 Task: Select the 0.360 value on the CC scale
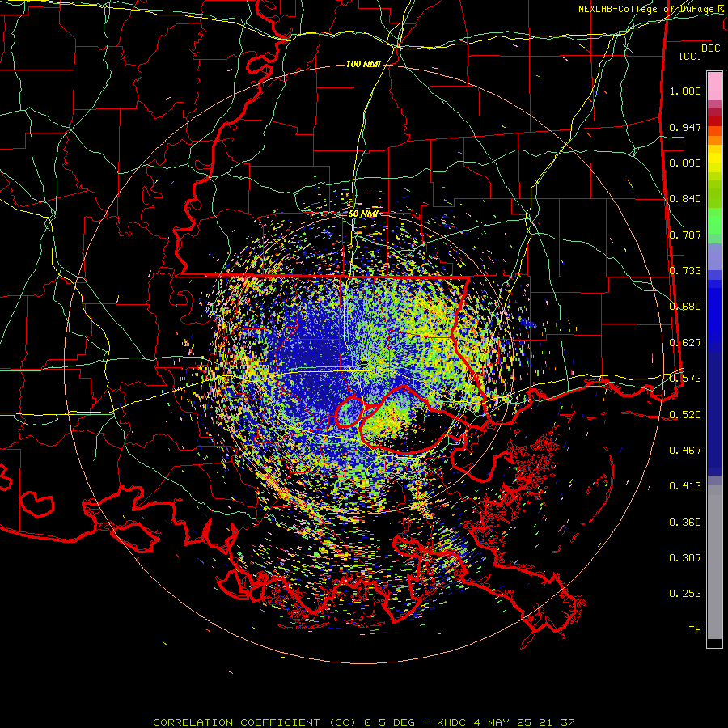(685, 523)
